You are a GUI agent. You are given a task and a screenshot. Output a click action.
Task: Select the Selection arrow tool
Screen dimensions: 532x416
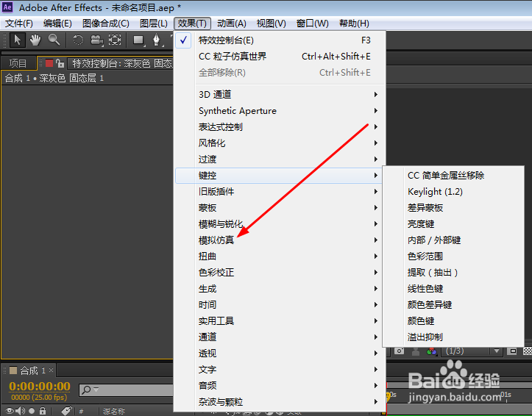pos(18,40)
